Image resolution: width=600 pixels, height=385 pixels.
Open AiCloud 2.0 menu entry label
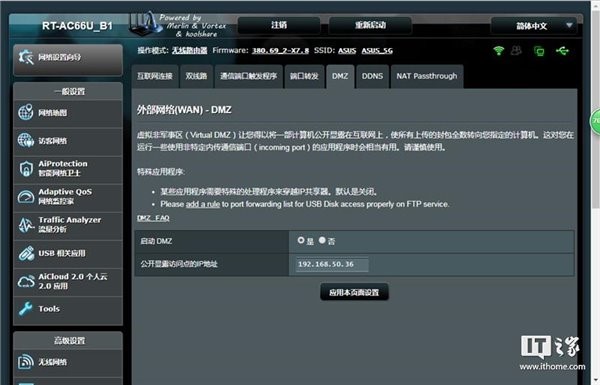coord(73,281)
